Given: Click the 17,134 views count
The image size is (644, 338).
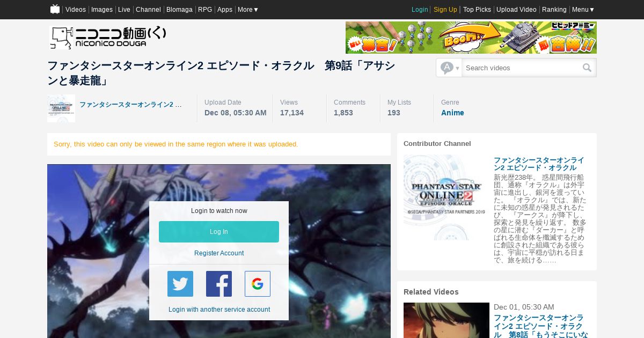Looking at the screenshot, I should [x=292, y=113].
